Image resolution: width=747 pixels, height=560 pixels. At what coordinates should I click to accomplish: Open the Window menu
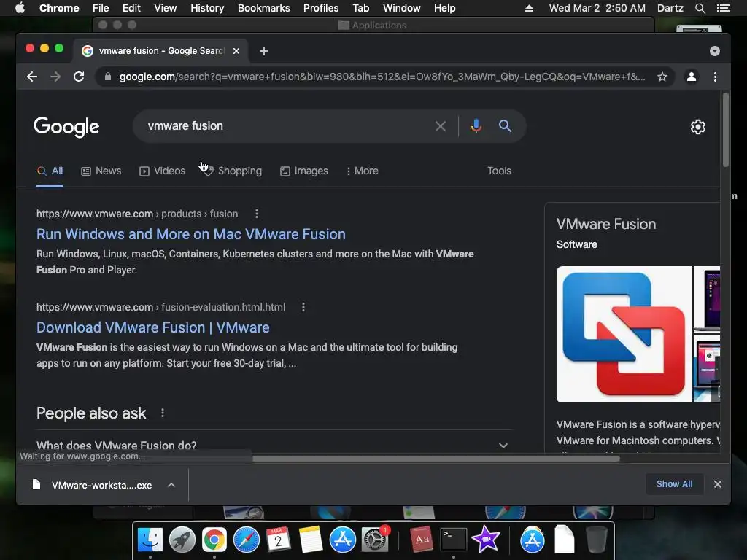tap(402, 8)
